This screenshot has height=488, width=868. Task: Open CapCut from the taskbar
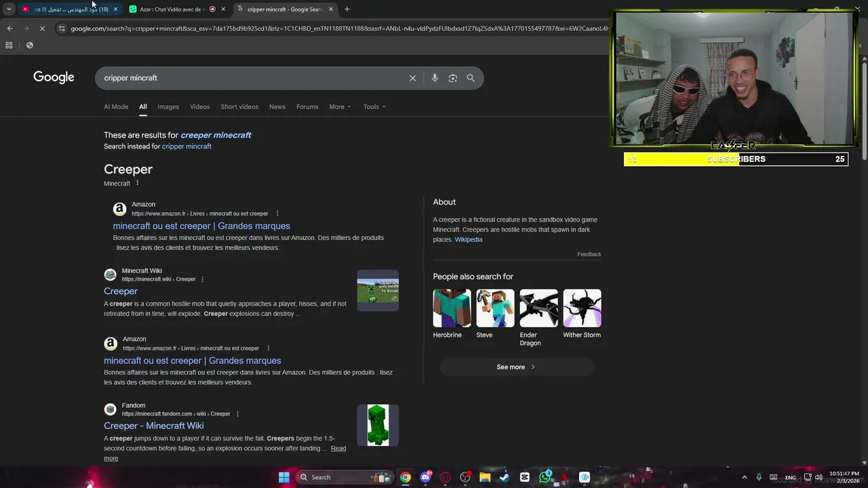pos(525,477)
